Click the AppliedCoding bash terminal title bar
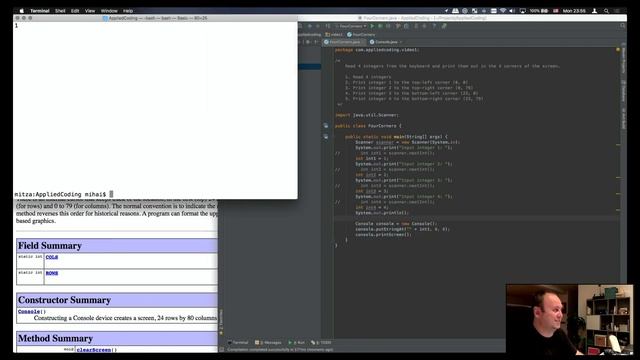This screenshot has width=640, height=360. pos(156,18)
